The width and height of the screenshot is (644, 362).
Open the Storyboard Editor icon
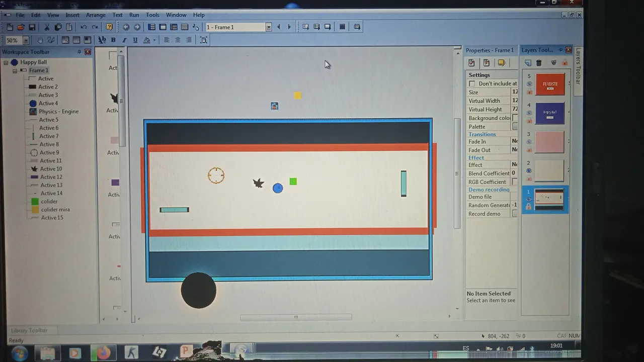click(x=151, y=27)
